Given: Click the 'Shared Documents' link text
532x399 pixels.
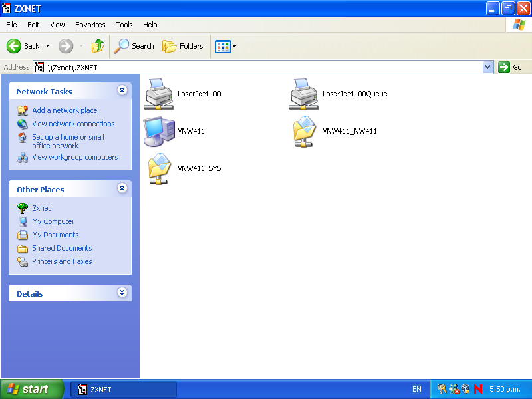Looking at the screenshot, I should [62, 248].
